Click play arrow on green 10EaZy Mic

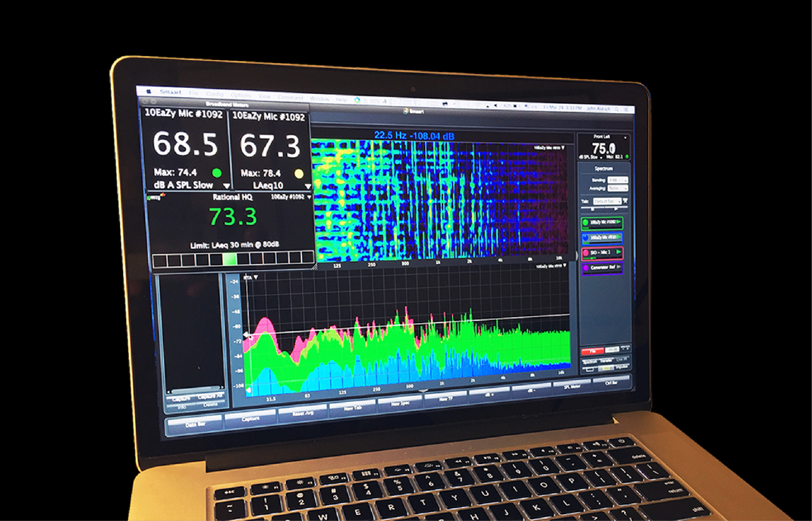click(618, 222)
